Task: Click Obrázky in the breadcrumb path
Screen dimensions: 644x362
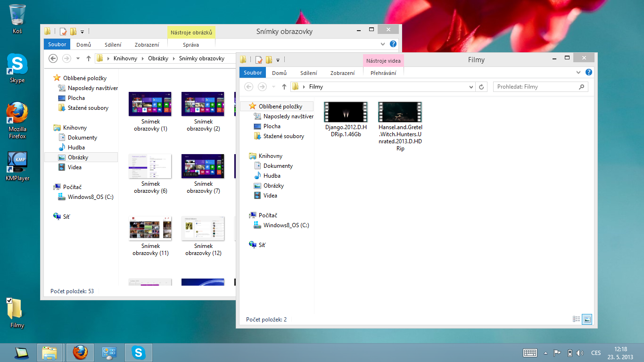Action: pyautogui.click(x=157, y=58)
